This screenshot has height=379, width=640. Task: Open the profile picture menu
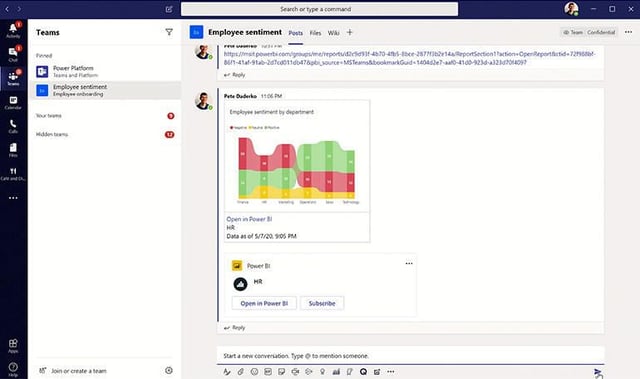pyautogui.click(x=571, y=9)
